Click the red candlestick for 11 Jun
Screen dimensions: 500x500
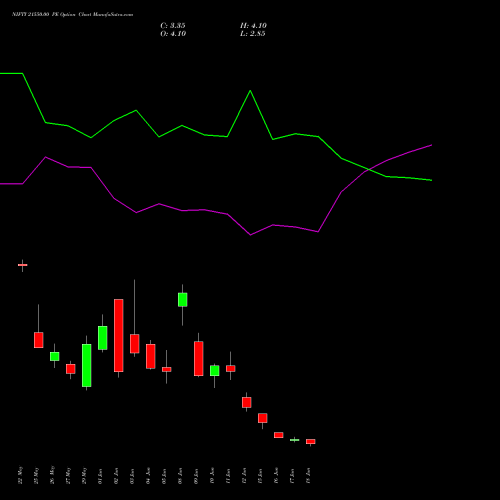tap(231, 368)
